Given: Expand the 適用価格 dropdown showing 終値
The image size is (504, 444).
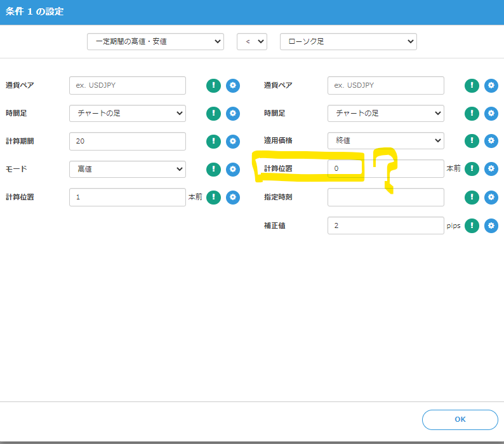Looking at the screenshot, I should tap(386, 140).
